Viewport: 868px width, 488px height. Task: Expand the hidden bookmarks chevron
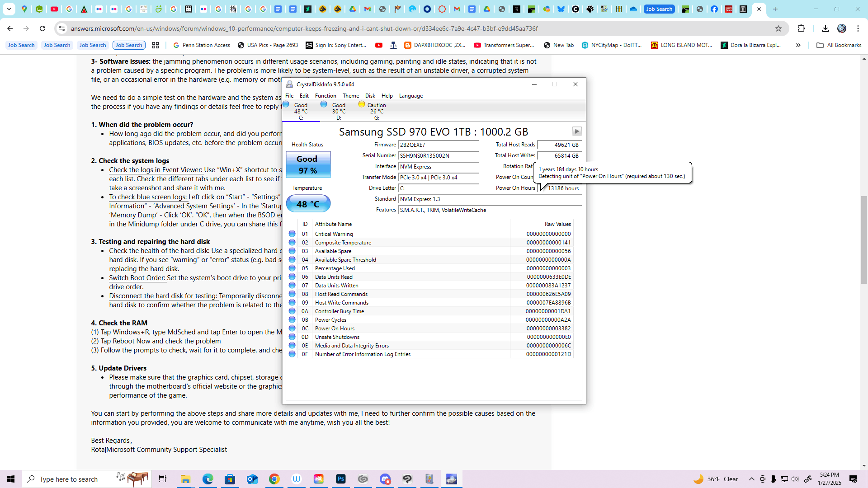798,45
